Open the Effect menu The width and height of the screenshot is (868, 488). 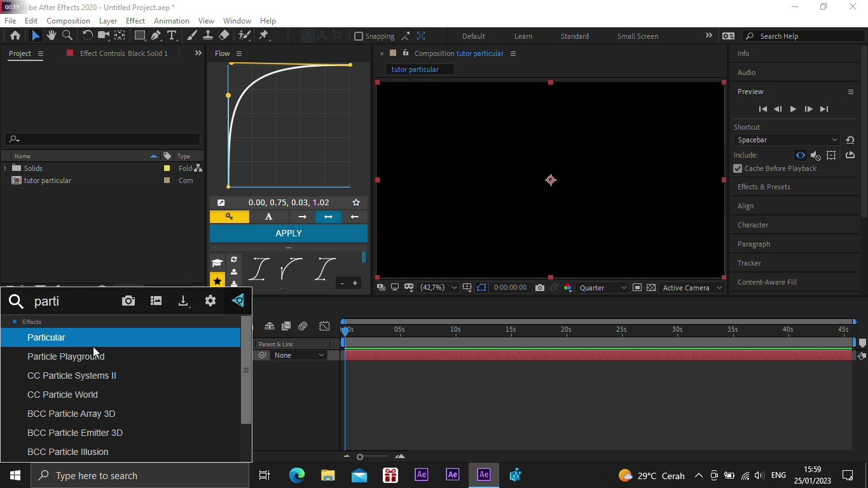(135, 20)
